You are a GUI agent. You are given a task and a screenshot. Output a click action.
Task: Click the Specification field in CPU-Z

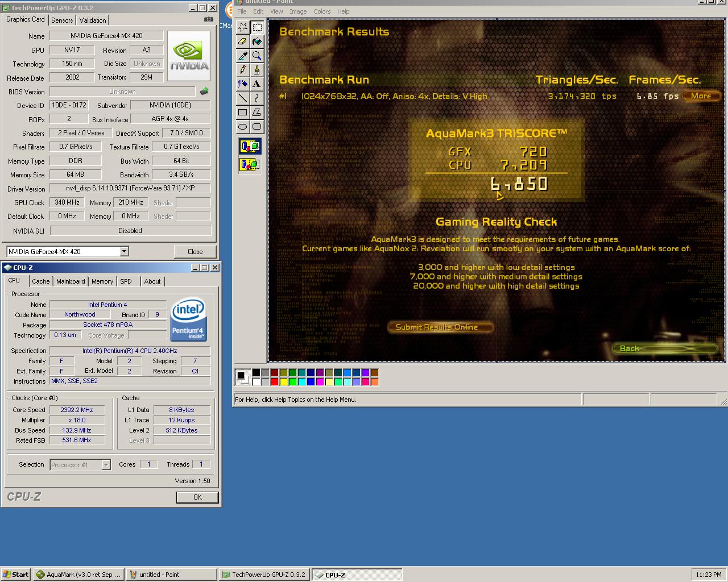130,351
